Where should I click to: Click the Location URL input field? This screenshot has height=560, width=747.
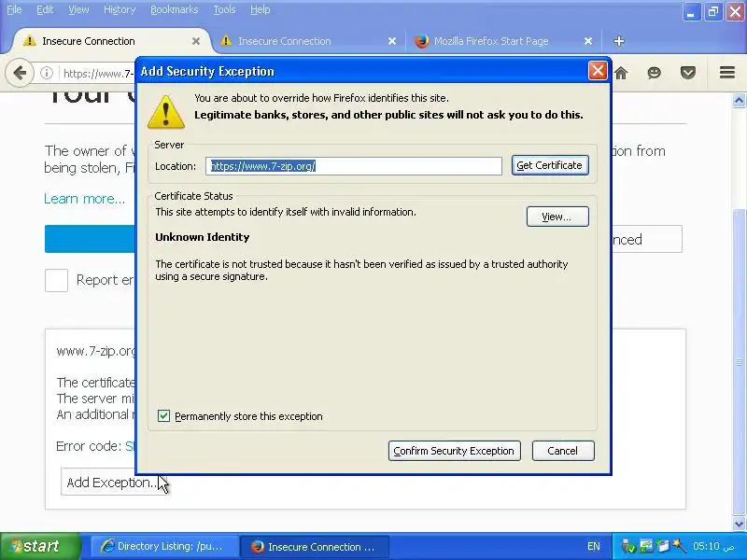tap(354, 166)
